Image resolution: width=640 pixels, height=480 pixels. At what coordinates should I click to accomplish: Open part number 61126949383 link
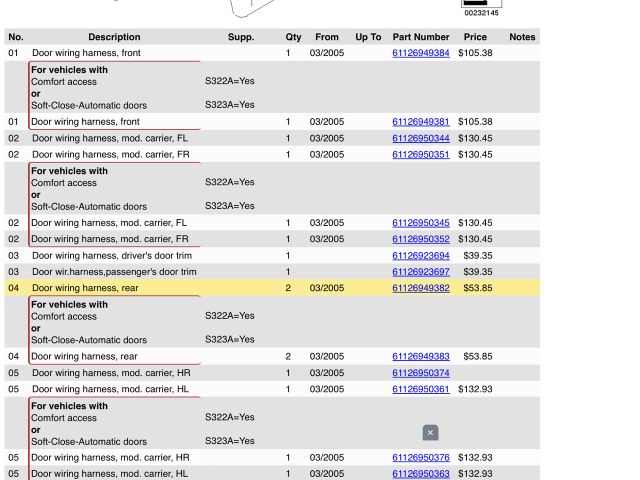click(x=420, y=357)
